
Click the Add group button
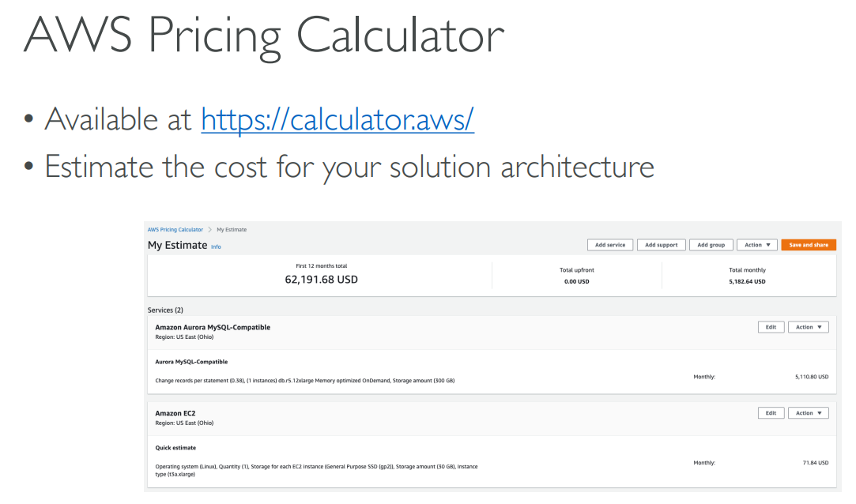[x=711, y=245]
